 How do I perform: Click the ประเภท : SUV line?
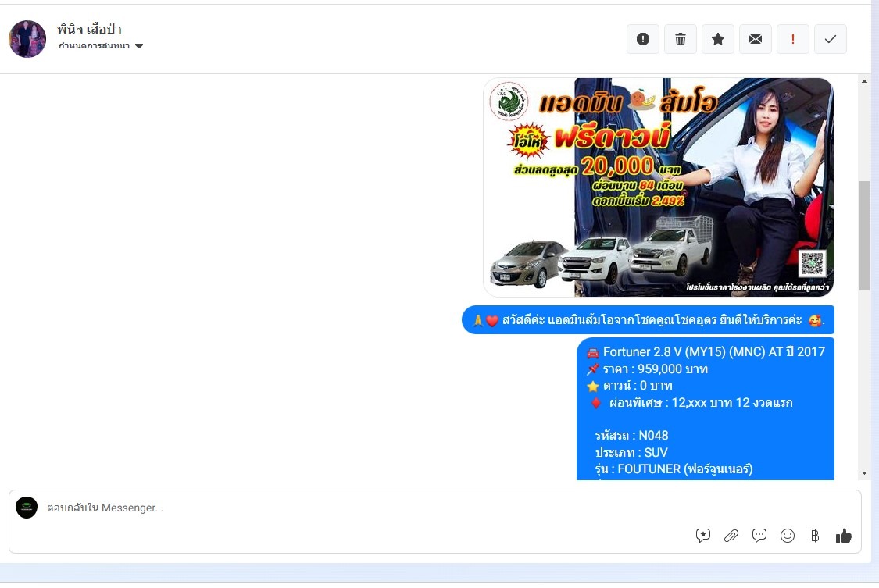631,452
